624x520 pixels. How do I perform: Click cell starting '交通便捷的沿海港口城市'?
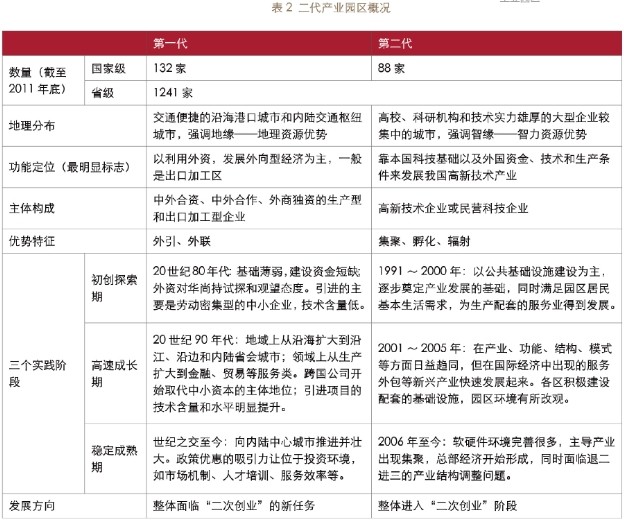pyautogui.click(x=257, y=126)
